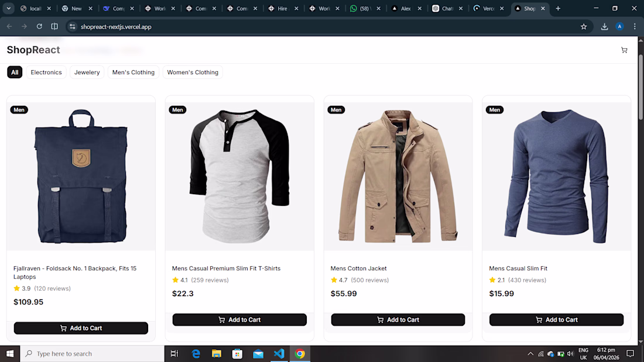
Task: Open Mail app from taskbar
Action: point(258,353)
